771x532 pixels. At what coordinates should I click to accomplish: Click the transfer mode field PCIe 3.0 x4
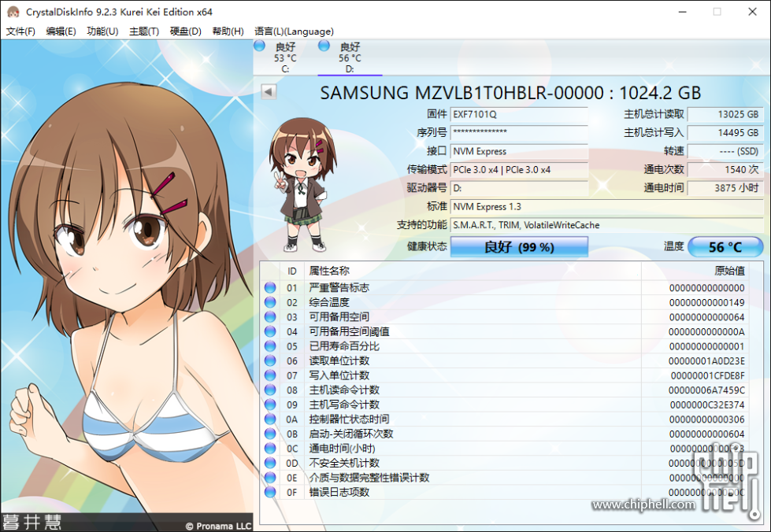click(x=519, y=169)
